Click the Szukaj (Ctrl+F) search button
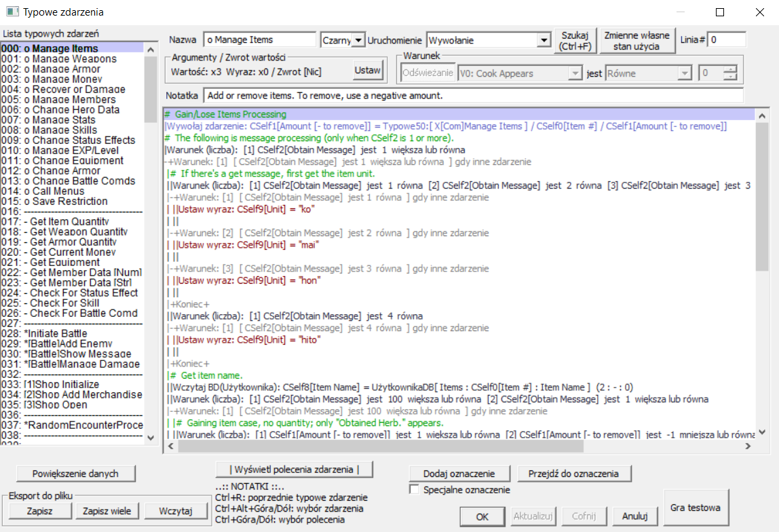The height and width of the screenshot is (532, 779). coord(575,41)
